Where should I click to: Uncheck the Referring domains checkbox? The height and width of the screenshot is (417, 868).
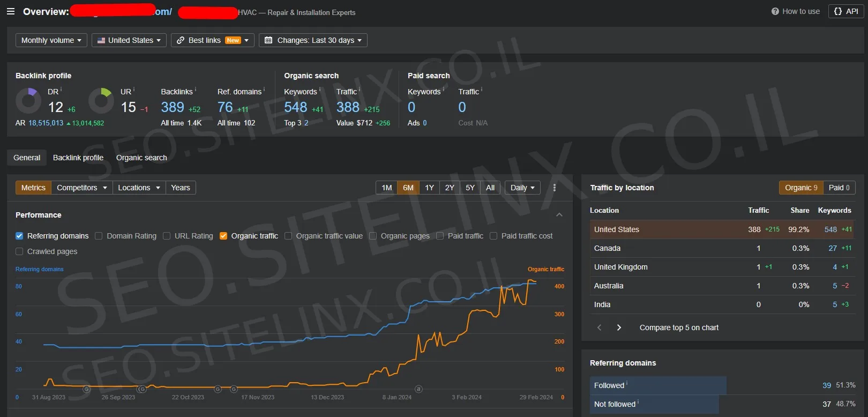tap(19, 236)
